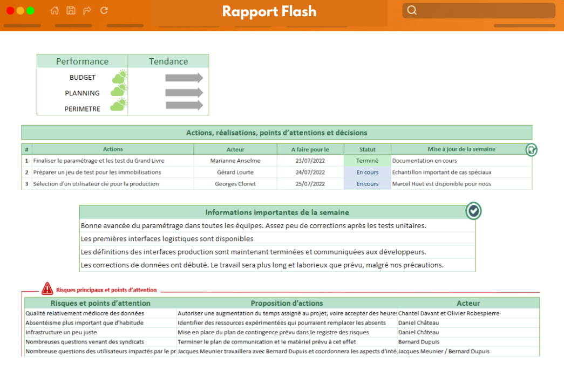Click the yellow minimize dot
This screenshot has width=564, height=392.
click(21, 11)
